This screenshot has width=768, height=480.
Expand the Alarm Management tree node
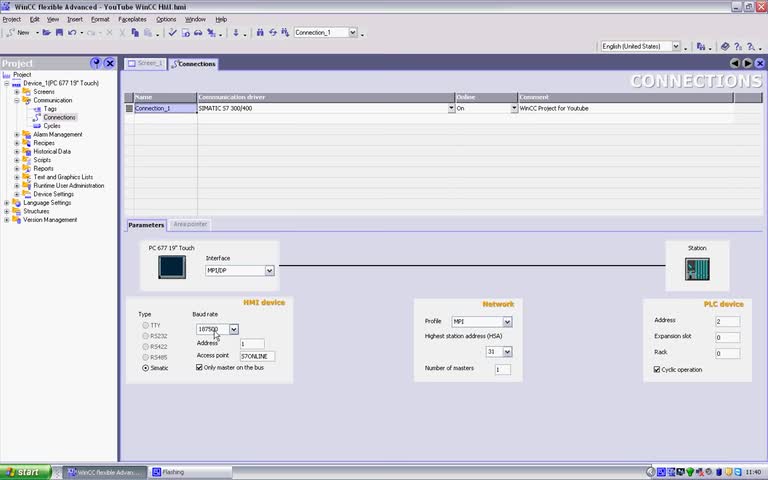pyautogui.click(x=17, y=135)
